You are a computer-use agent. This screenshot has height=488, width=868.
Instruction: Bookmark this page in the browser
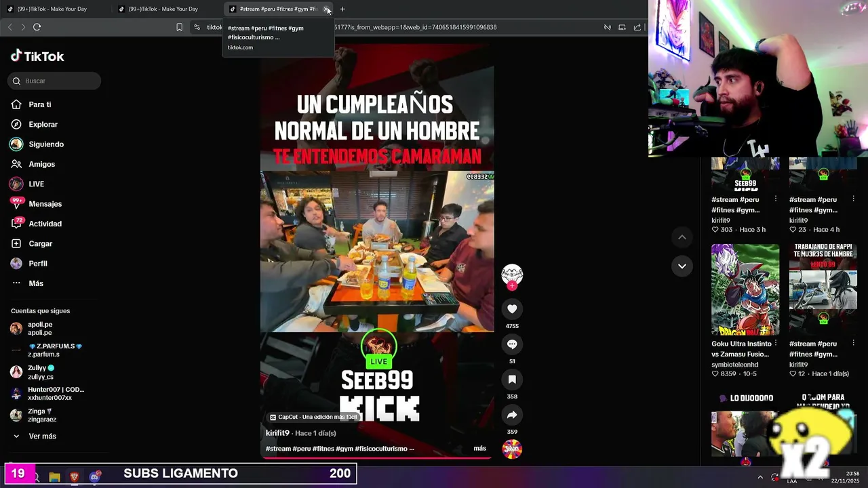click(179, 27)
